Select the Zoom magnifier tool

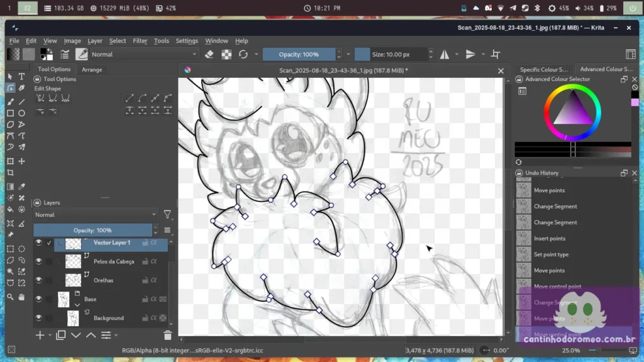pos(10,297)
